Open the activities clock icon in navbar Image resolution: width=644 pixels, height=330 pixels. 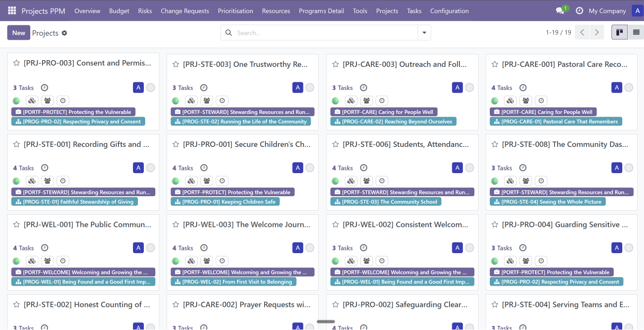pyautogui.click(x=579, y=11)
